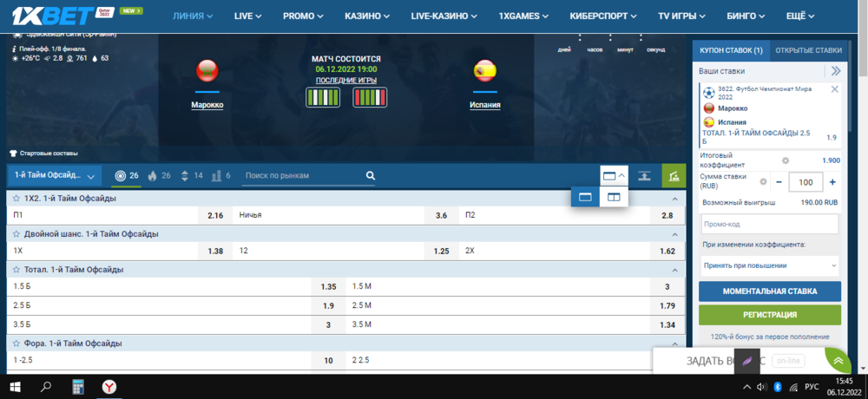This screenshot has width=868, height=399.
Task: Favorite the Двойной шанс market
Action: tap(16, 234)
